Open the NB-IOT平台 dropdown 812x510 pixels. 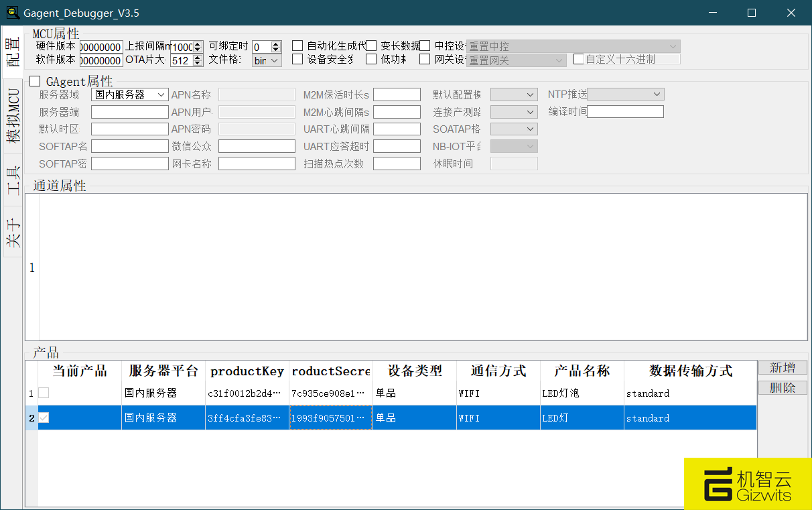tap(514, 146)
